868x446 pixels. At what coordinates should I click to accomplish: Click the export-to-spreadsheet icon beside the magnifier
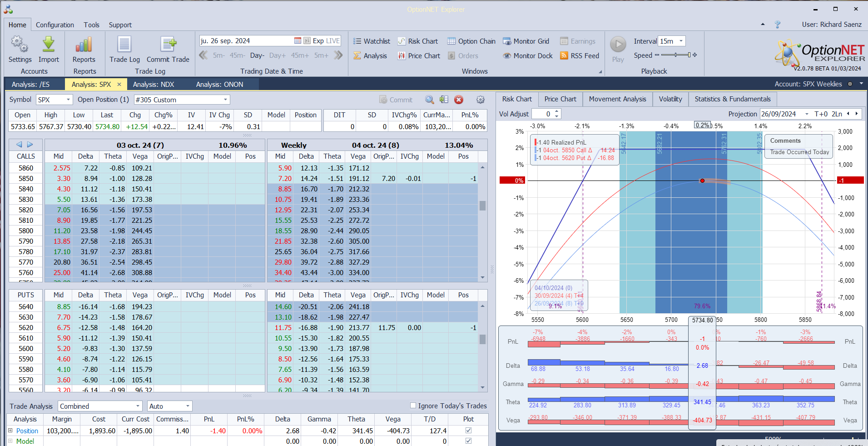444,100
